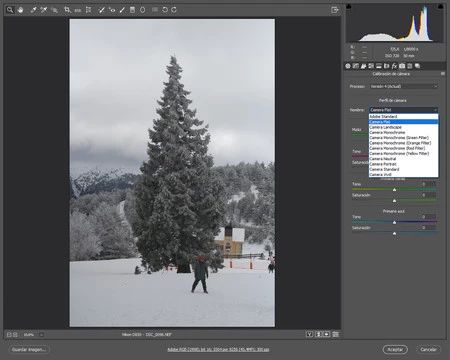Click the green primary Saturación slider handle
The height and width of the screenshot is (360, 450).
[394, 201]
